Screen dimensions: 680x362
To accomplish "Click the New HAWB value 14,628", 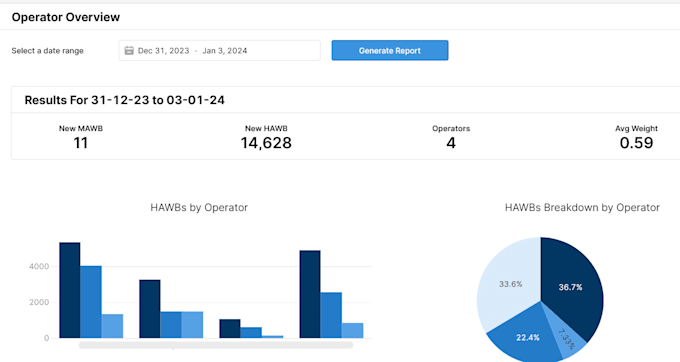I will 266,143.
